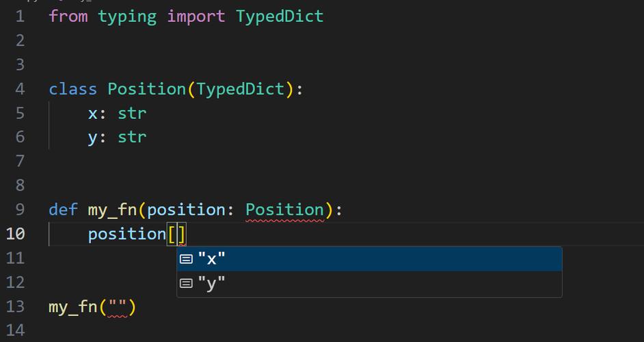644x342 pixels.
Task: Click the red-underlined Position type annotation
Action: [x=284, y=209]
